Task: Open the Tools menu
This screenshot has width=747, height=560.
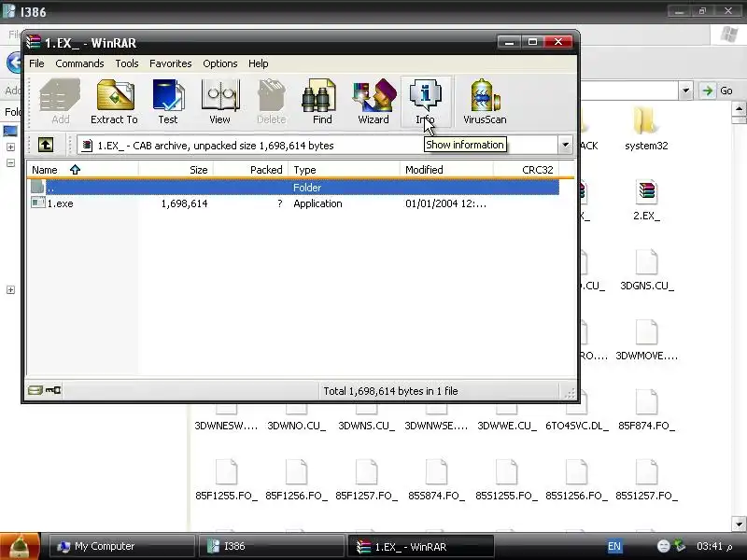Action: point(127,63)
